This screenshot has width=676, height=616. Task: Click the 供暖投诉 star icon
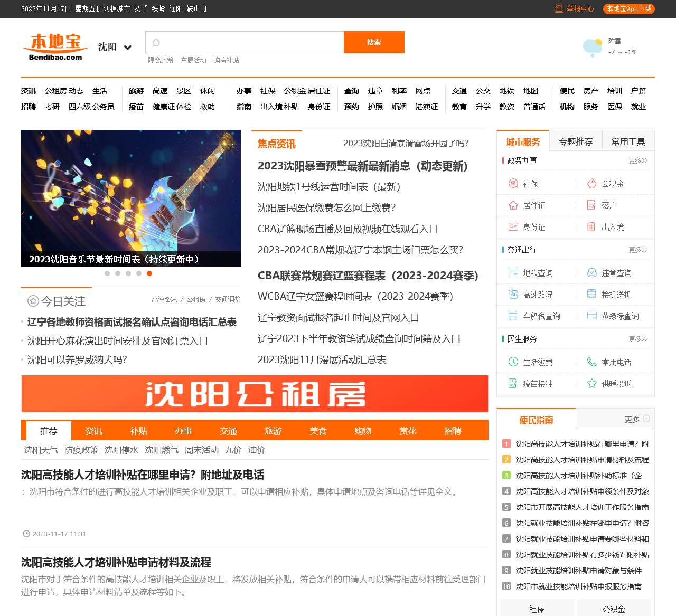pos(591,384)
